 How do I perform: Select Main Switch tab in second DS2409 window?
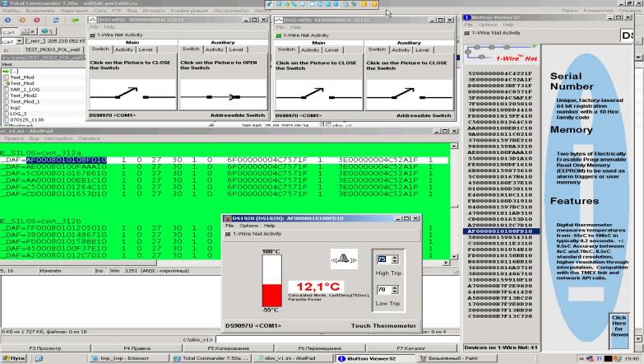pos(286,49)
